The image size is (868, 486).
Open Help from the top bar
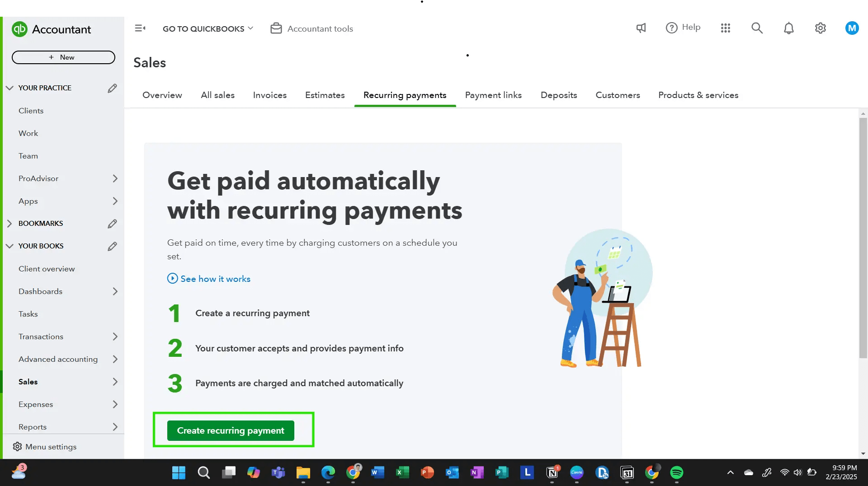(x=683, y=28)
